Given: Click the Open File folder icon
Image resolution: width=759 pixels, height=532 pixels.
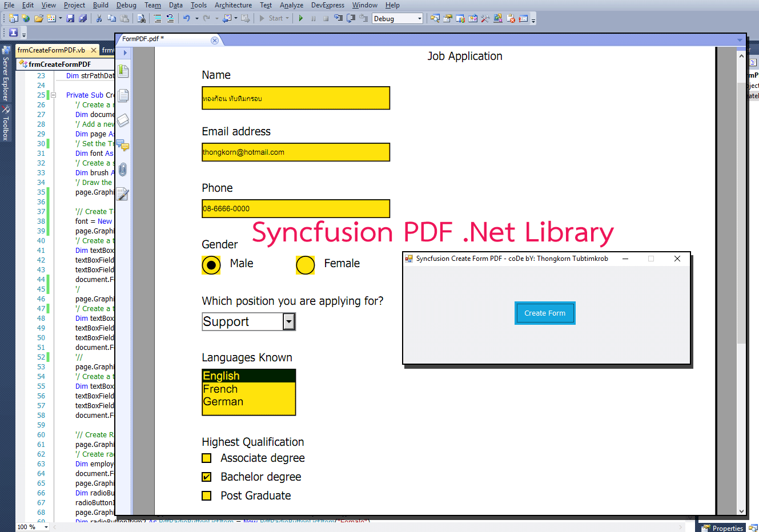Looking at the screenshot, I should click(x=39, y=18).
